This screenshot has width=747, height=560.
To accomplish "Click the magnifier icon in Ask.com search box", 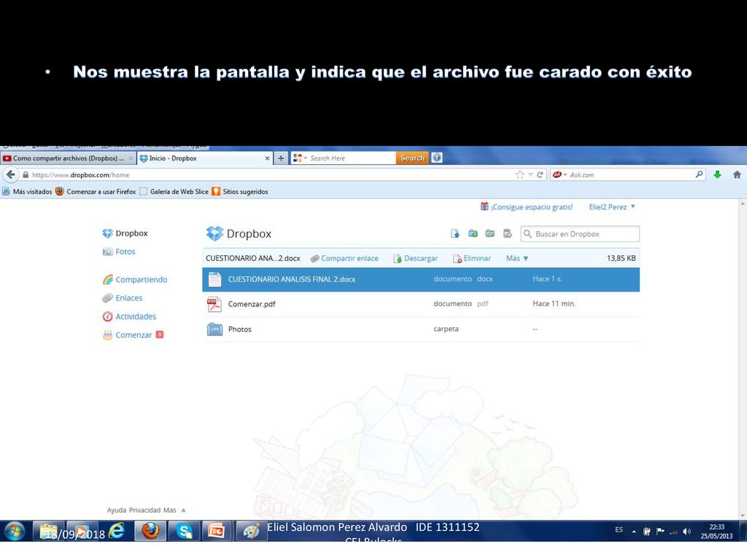I will click(699, 174).
